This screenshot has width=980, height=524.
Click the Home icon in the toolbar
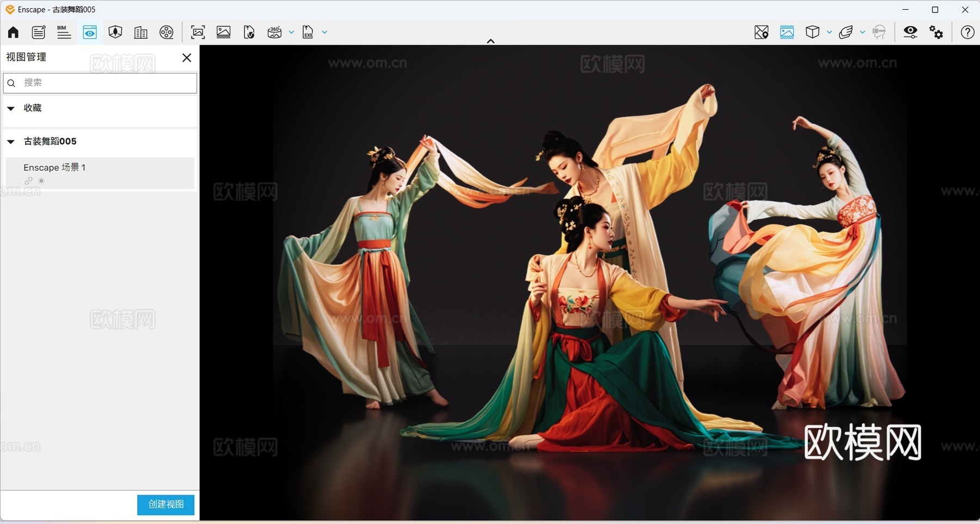coord(13,33)
